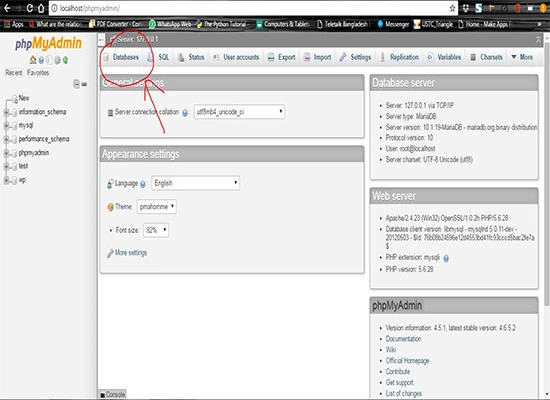The height and width of the screenshot is (400, 550).
Task: Click the Server: 127.0.0.1 breadcrumb
Action: (x=138, y=39)
